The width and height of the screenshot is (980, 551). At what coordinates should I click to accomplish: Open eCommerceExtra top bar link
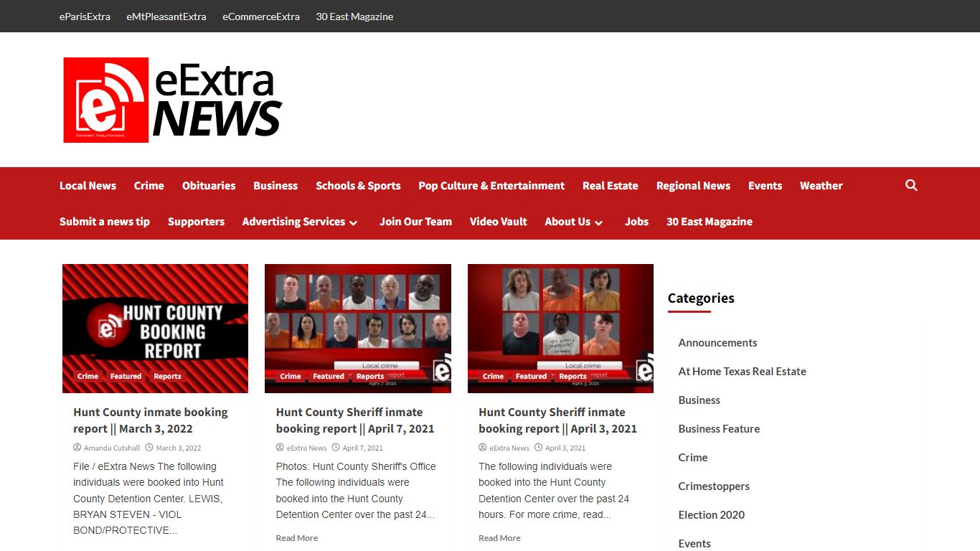click(261, 17)
